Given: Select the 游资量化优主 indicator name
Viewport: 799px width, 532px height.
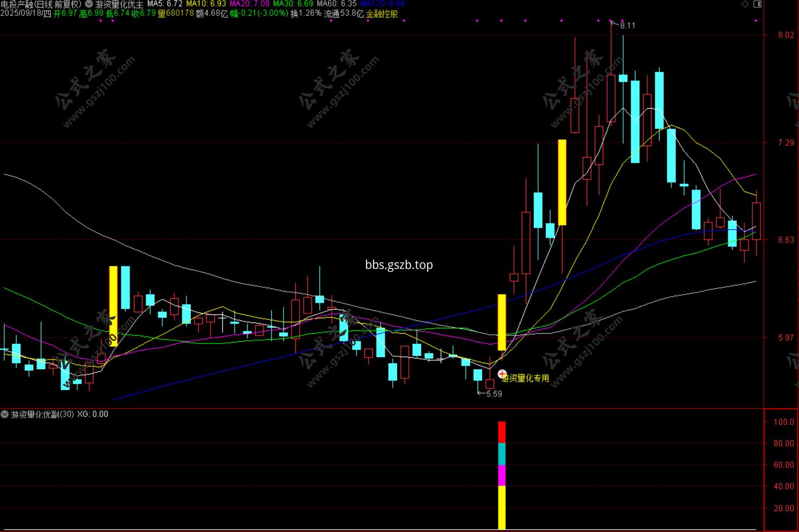Looking at the screenshot, I should click(119, 4).
